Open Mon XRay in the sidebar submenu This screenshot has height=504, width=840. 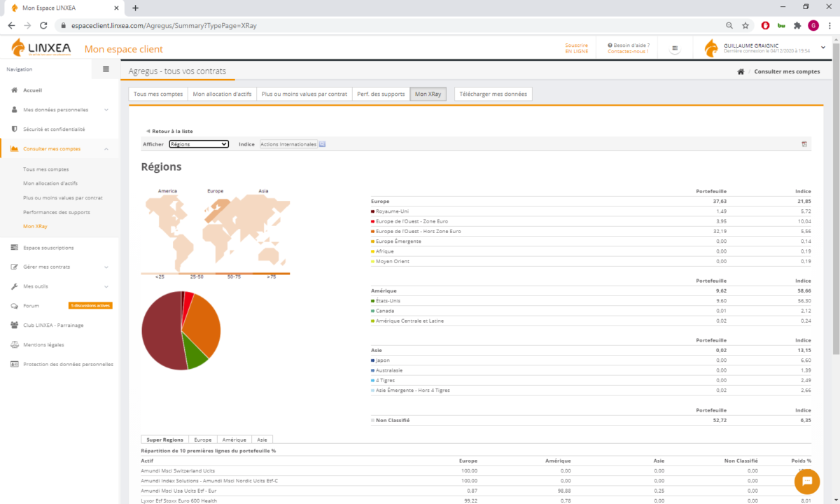[35, 226]
